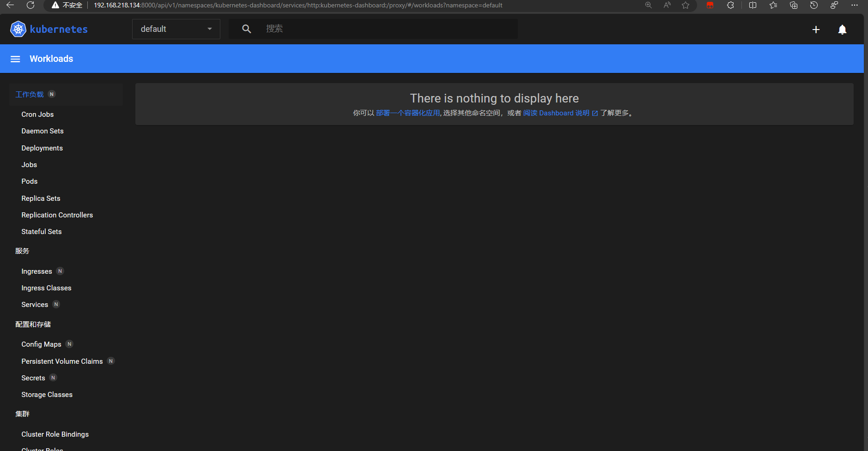
Task: Open Pods in sidebar
Action: 30,181
